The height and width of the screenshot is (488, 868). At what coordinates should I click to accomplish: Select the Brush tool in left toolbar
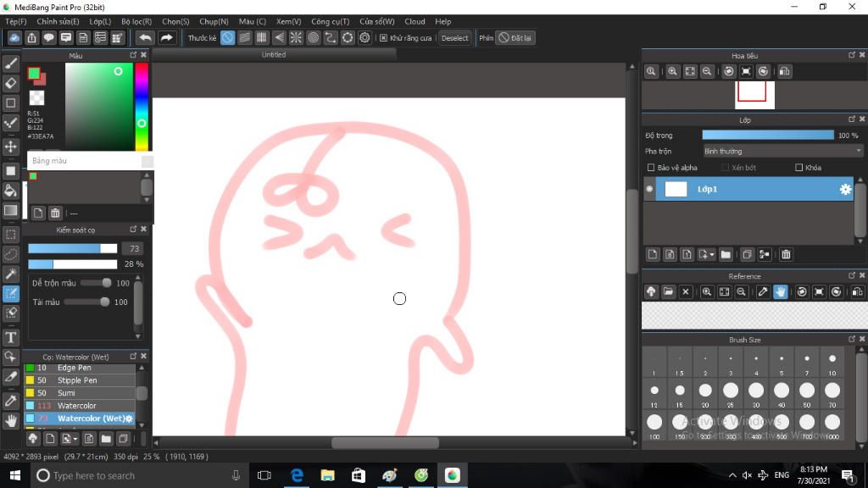10,64
